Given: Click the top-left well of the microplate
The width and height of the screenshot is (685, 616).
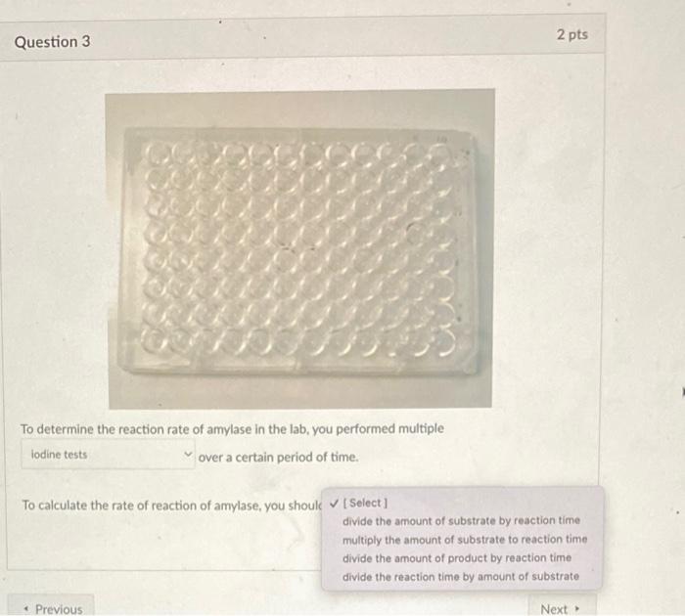Looking at the screenshot, I should click(156, 153).
